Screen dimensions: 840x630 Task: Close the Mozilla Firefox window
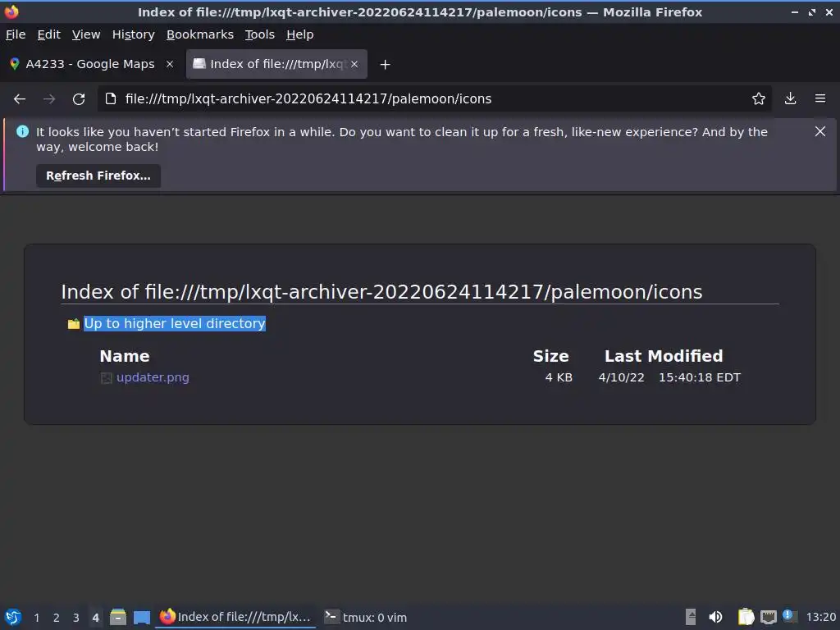829,11
